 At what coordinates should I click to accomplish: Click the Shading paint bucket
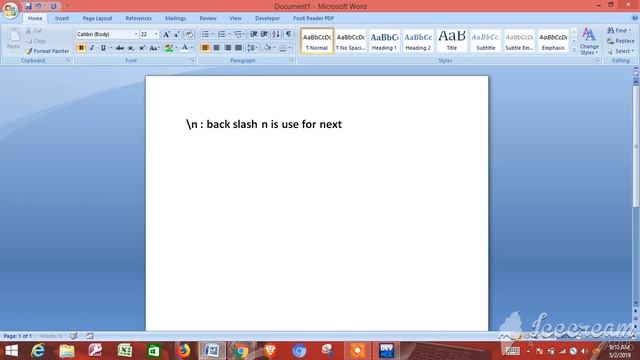click(x=267, y=48)
